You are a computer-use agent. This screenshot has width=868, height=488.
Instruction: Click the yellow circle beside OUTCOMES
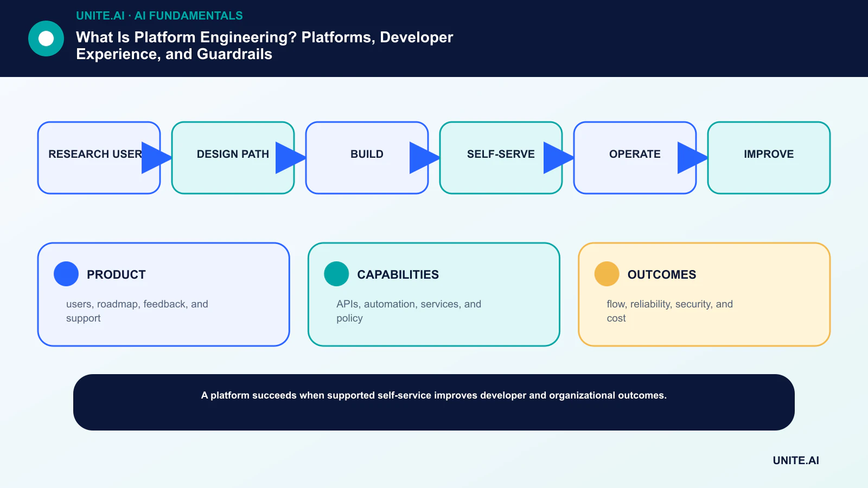click(607, 274)
